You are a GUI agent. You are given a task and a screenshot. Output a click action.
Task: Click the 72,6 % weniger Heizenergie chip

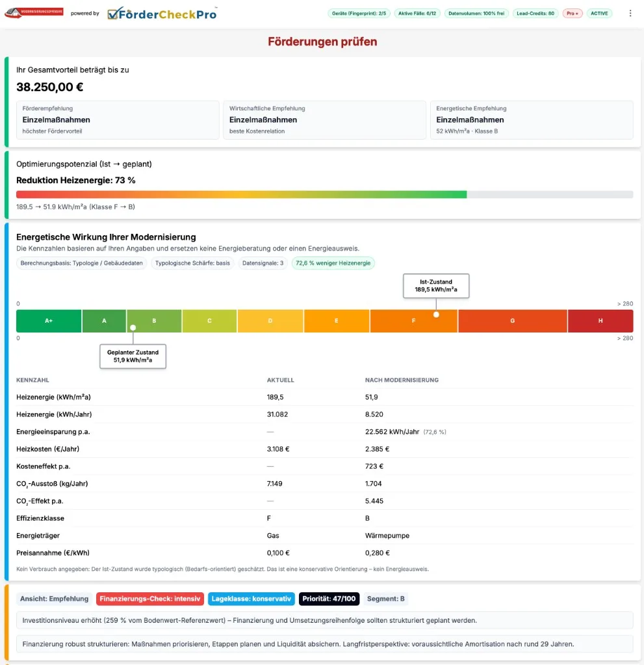tap(333, 263)
